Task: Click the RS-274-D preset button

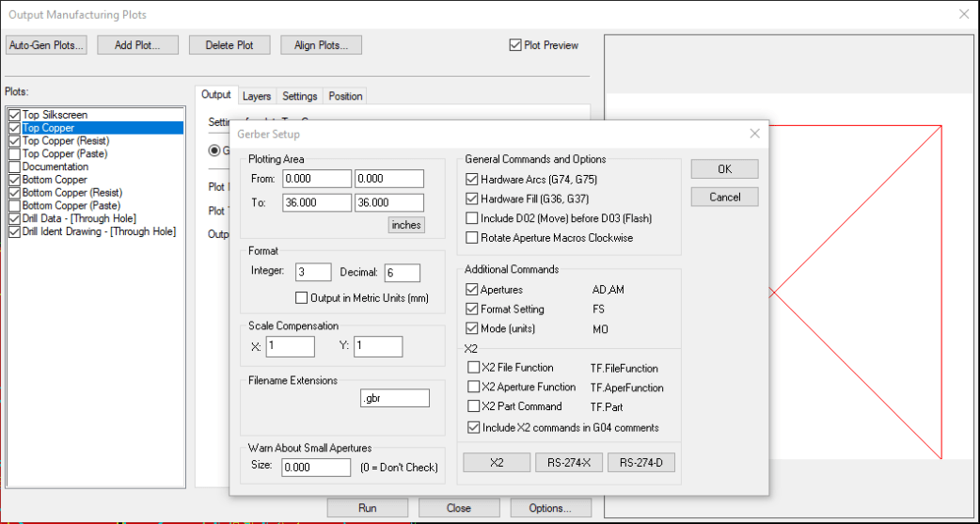Action: click(x=641, y=463)
